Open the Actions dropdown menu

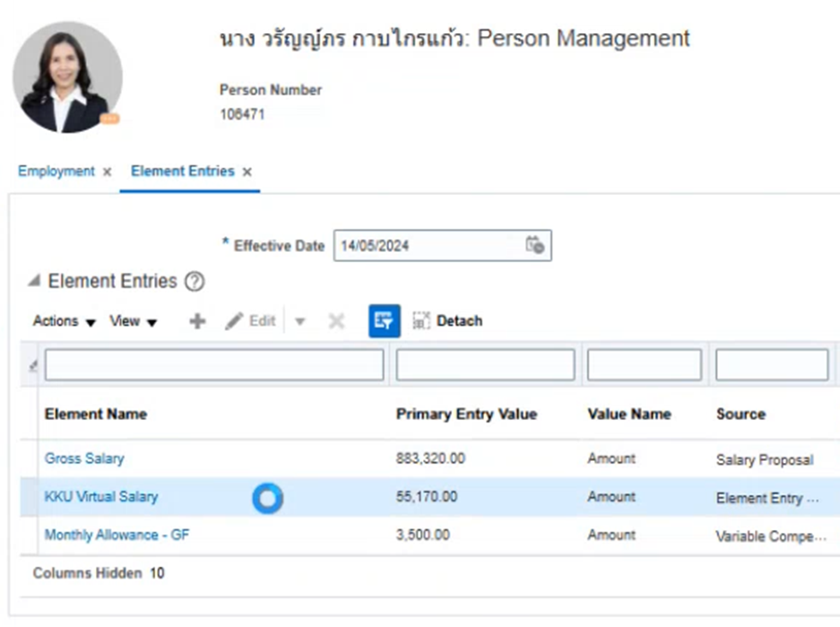click(x=64, y=321)
